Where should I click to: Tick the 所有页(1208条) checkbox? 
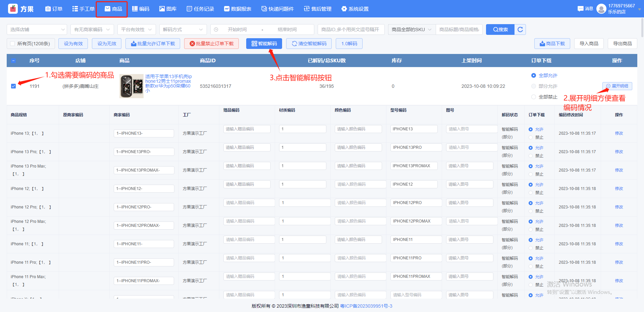coord(12,44)
